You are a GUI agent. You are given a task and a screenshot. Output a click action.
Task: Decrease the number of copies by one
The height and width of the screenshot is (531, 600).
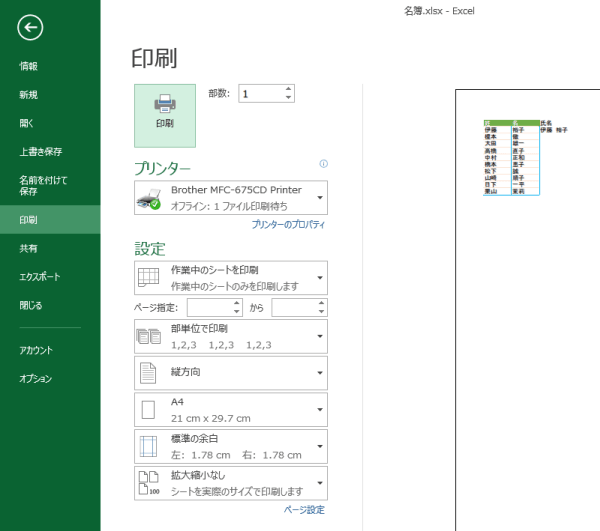click(x=289, y=98)
